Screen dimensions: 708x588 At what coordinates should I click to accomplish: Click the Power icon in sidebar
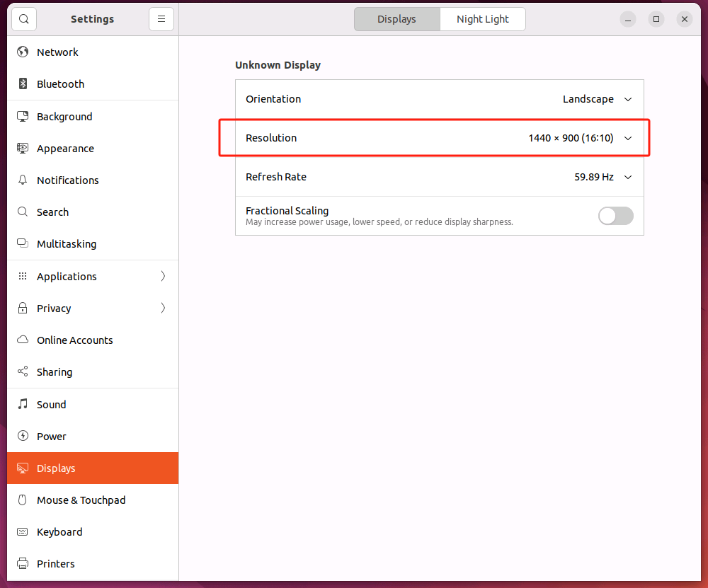coord(23,436)
